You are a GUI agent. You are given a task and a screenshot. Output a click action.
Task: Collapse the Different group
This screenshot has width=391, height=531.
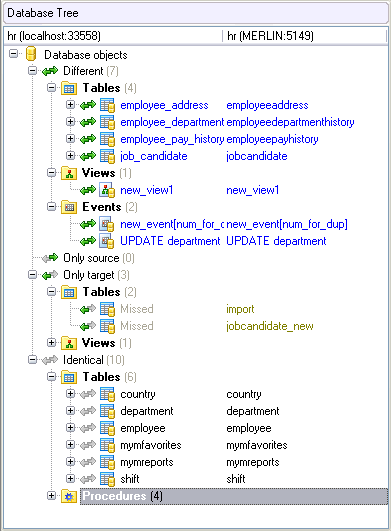tap(32, 71)
